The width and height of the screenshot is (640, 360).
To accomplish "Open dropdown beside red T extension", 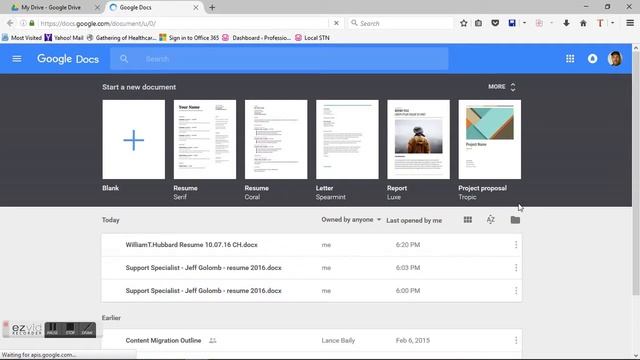I will [x=612, y=23].
